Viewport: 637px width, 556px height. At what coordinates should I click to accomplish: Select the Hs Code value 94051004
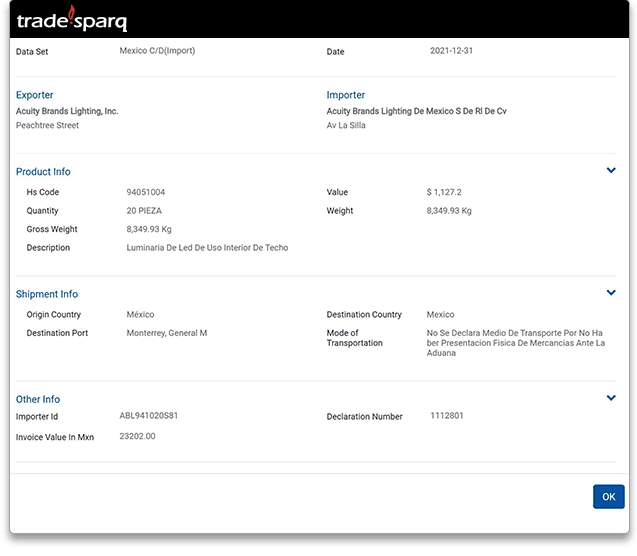pyautogui.click(x=146, y=192)
